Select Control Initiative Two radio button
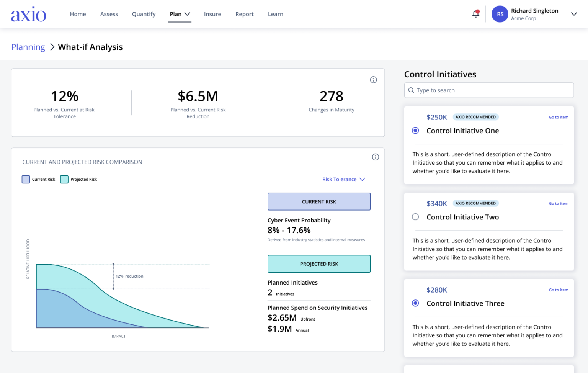The height and width of the screenshot is (373, 588). coord(415,217)
